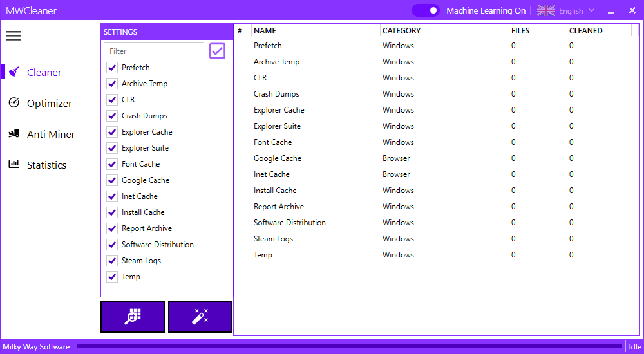The width and height of the screenshot is (644, 354).
Task: Click the MWCleaner title text
Action: click(x=31, y=11)
